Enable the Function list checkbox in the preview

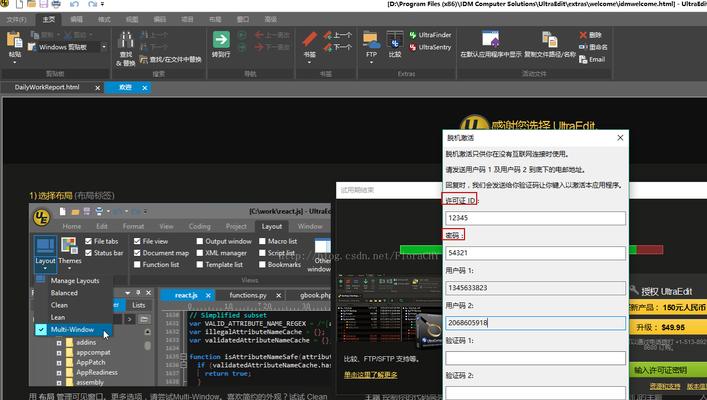pyautogui.click(x=137, y=265)
